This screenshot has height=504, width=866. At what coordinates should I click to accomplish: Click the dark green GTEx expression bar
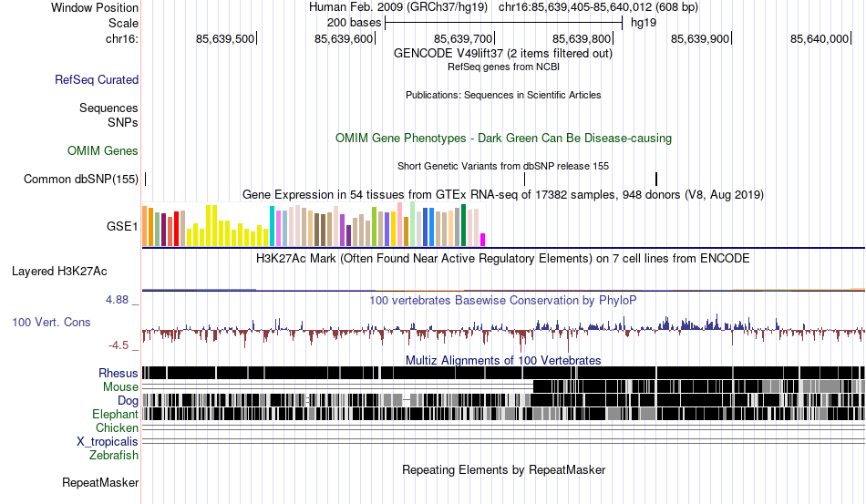point(463,225)
